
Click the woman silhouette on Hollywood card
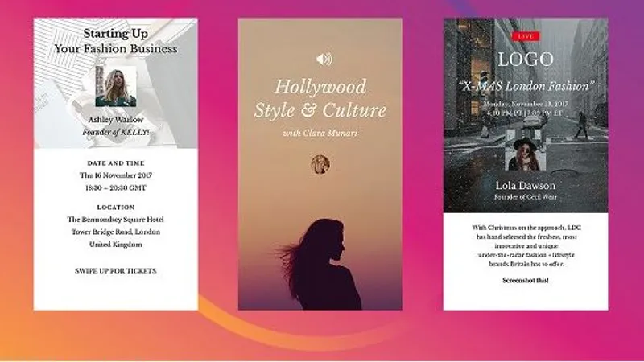pos(320,264)
